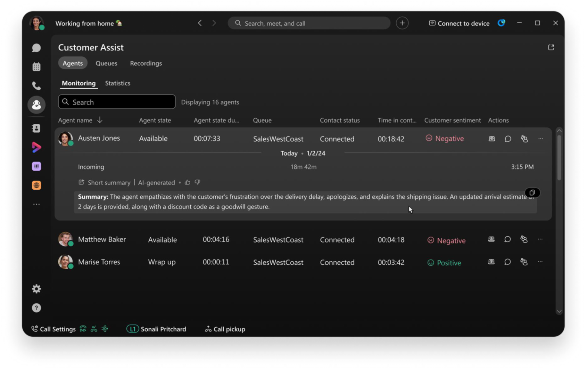
Task: Click the agent list vertical scrollbar
Action: [x=559, y=157]
